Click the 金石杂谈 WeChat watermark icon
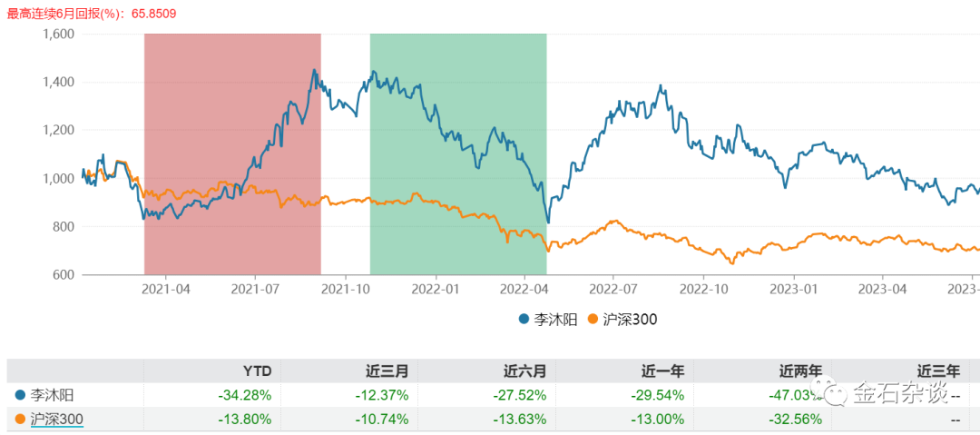 [x=835, y=395]
